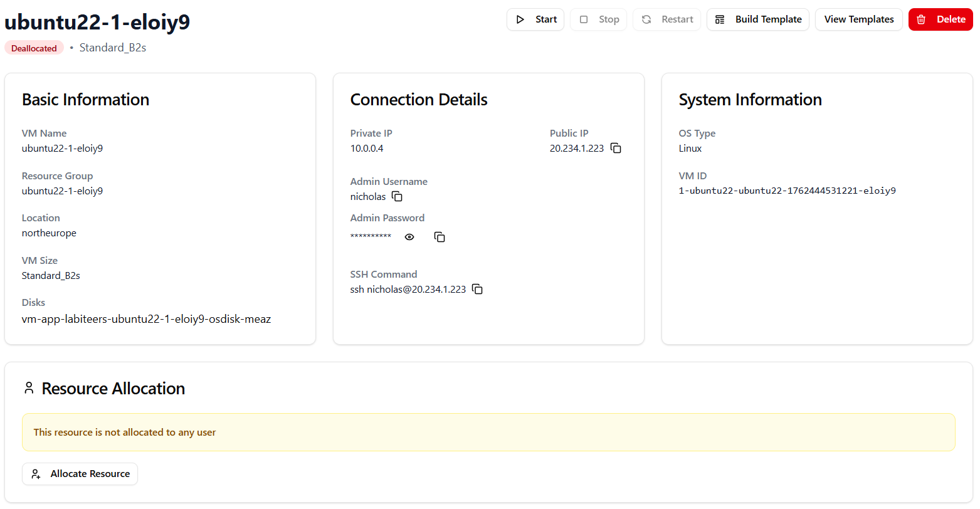Screen dimensions: 980x509
Task: Restart the VM
Action: coord(667,19)
